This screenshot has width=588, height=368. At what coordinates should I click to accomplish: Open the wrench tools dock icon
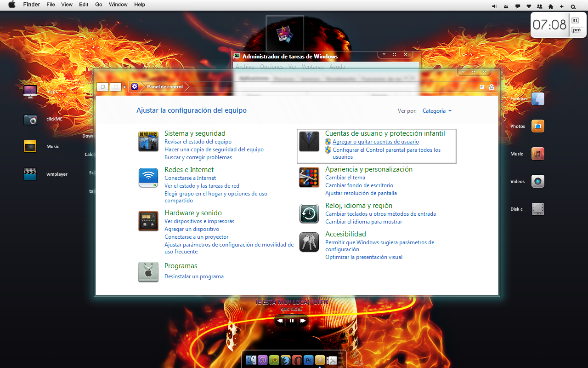pos(332,360)
